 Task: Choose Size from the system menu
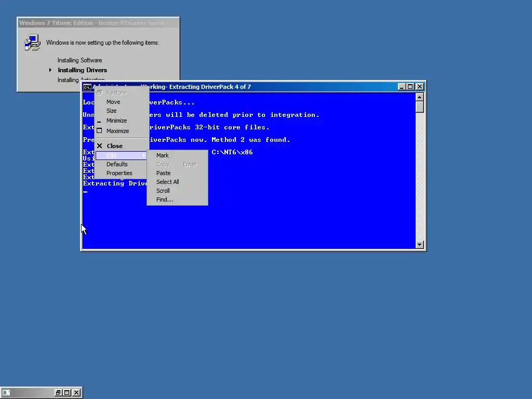point(122,111)
